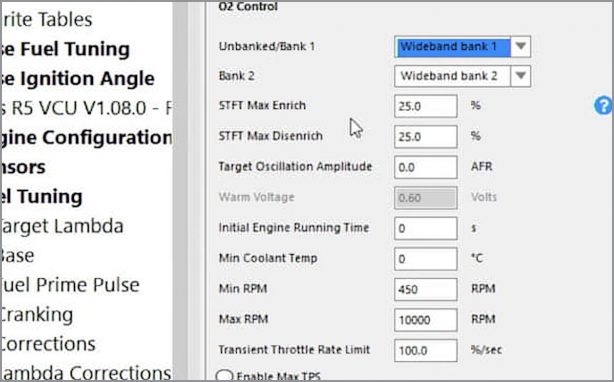Image resolution: width=614 pixels, height=382 pixels.
Task: Select the Initial Engine Running Time field
Action: [426, 228]
